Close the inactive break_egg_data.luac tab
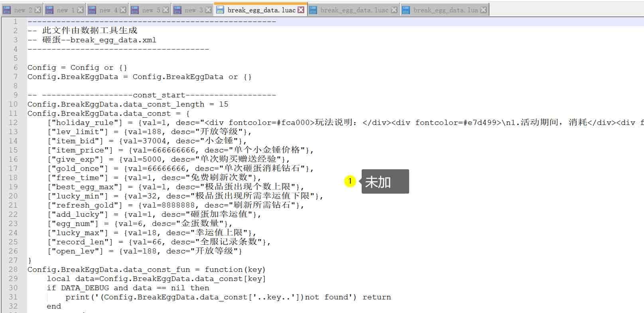Screen dimensions: 644x313 click(x=394, y=10)
